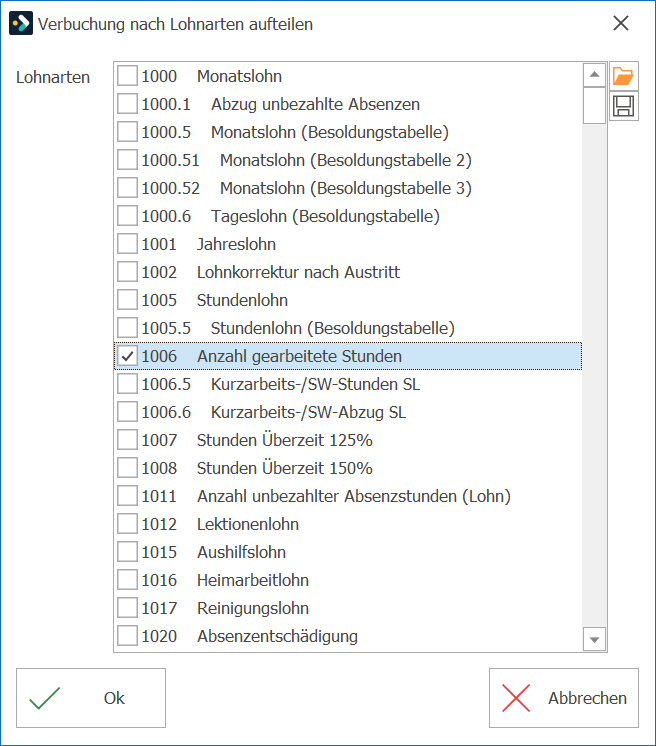The width and height of the screenshot is (656, 746).
Task: Select the Stunden Überzeit 125% text
Action: pos(284,440)
